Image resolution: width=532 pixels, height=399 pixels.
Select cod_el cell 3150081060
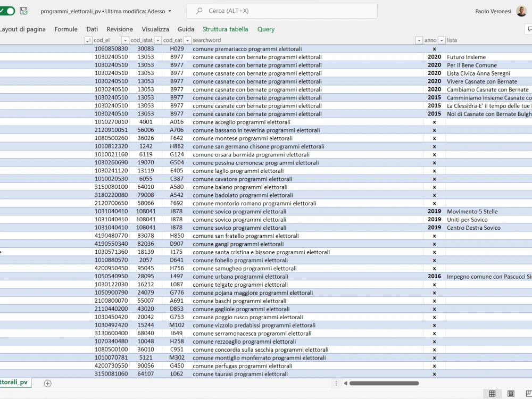click(111, 374)
